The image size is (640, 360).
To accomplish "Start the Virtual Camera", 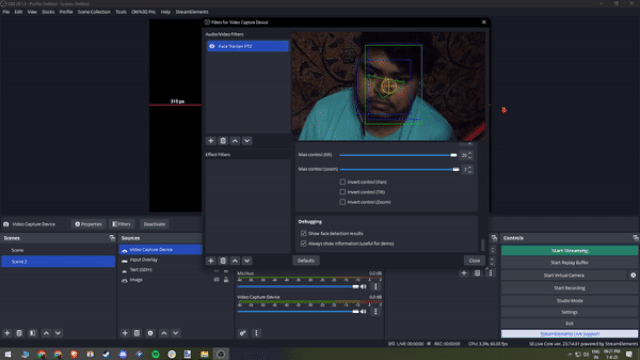I will pyautogui.click(x=564, y=275).
